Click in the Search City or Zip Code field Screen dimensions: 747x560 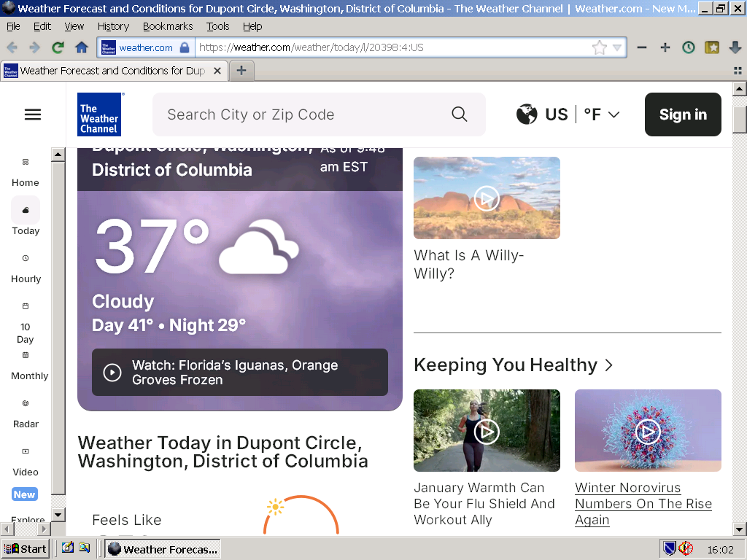(306, 114)
